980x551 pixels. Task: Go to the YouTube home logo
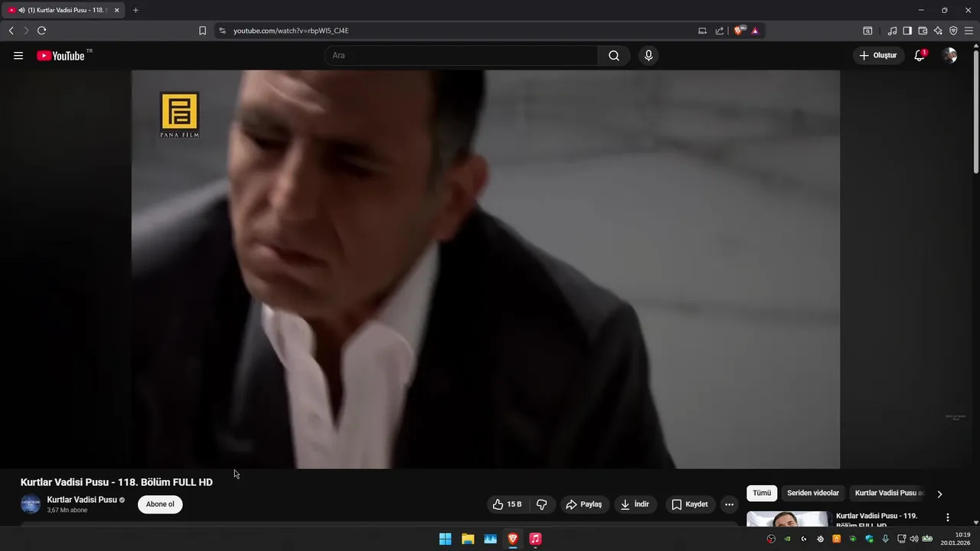pos(60,56)
